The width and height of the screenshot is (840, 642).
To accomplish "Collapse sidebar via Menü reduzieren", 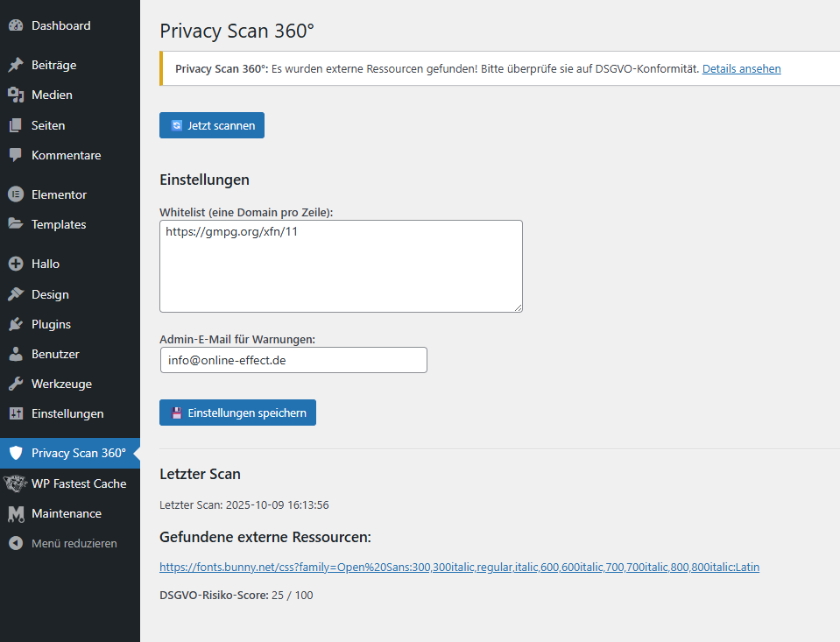I will click(74, 543).
